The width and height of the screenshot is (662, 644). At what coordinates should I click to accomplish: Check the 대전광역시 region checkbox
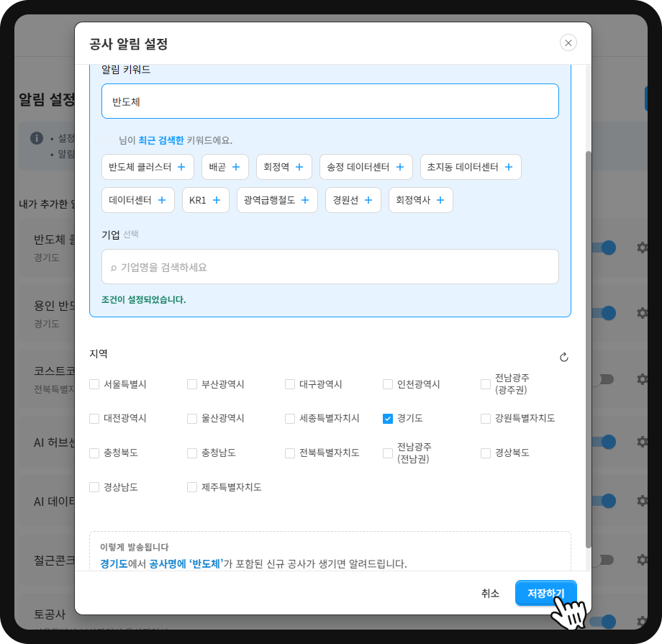point(94,419)
